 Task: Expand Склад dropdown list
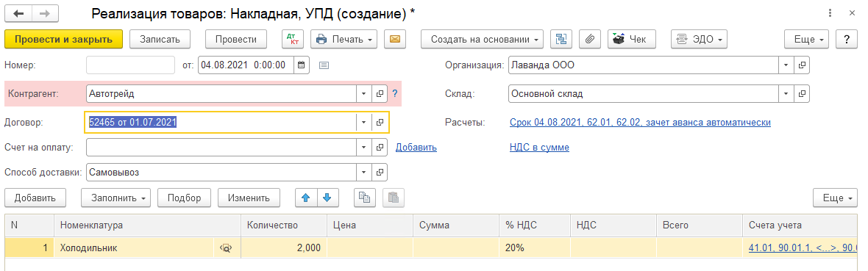pos(786,94)
